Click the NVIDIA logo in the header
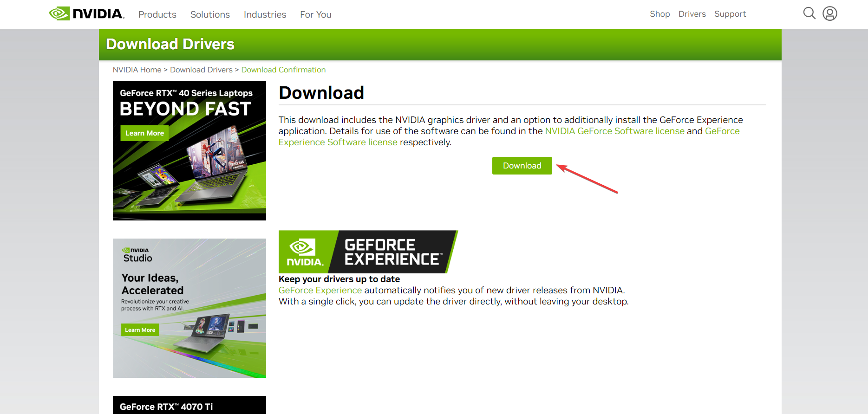This screenshot has width=868, height=414. pos(86,13)
